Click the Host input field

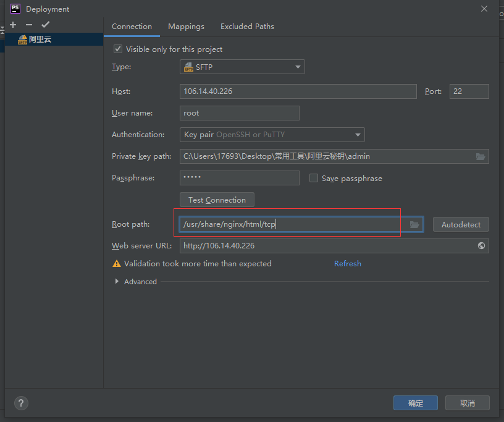point(298,91)
